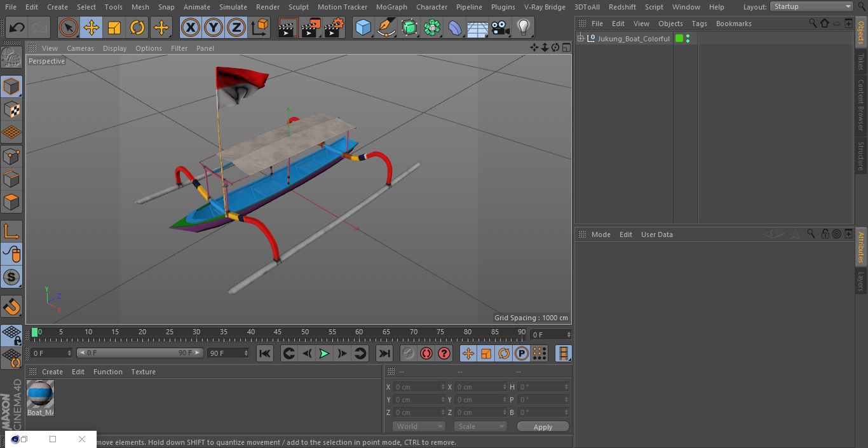
Task: Add a Light object
Action: point(524,27)
